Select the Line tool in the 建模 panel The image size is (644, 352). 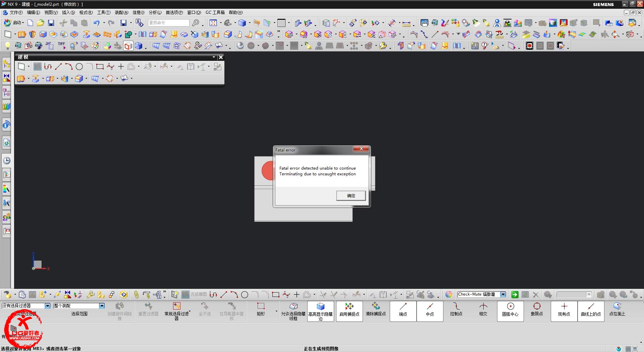pos(58,67)
